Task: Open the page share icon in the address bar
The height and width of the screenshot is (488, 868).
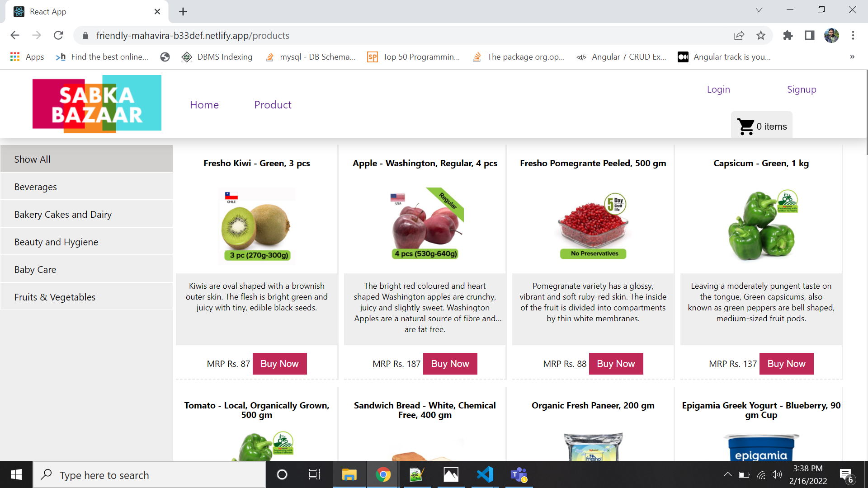Action: pyautogui.click(x=739, y=35)
